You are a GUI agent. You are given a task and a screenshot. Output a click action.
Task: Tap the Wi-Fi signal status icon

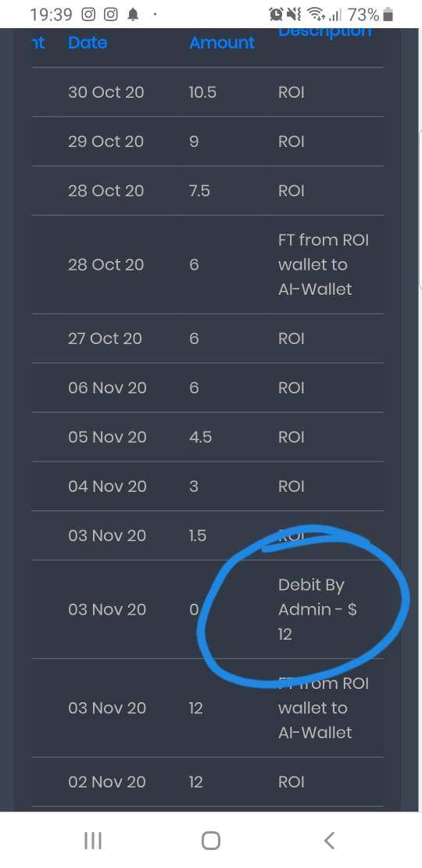coord(316,14)
